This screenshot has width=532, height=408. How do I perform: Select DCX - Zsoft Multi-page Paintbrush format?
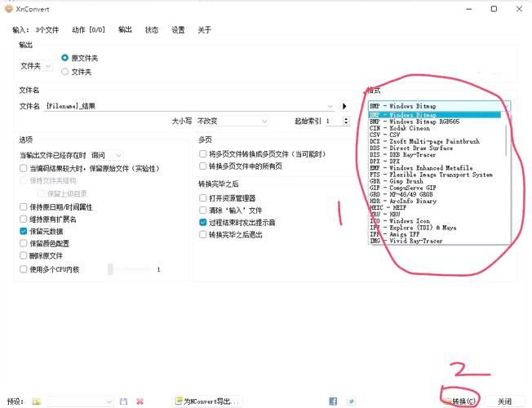point(434,141)
